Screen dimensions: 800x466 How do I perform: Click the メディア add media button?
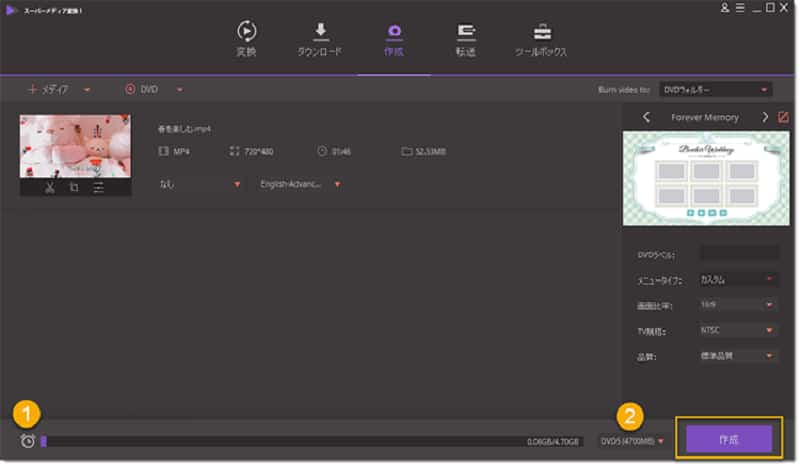coord(52,89)
